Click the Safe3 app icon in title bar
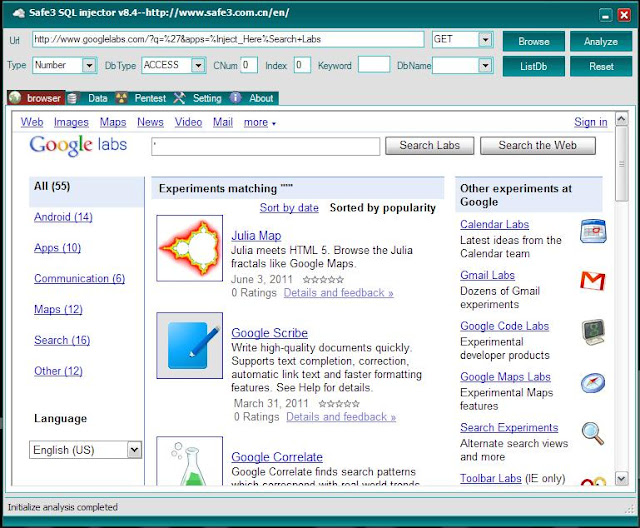The width and height of the screenshot is (640, 528). coord(19,13)
